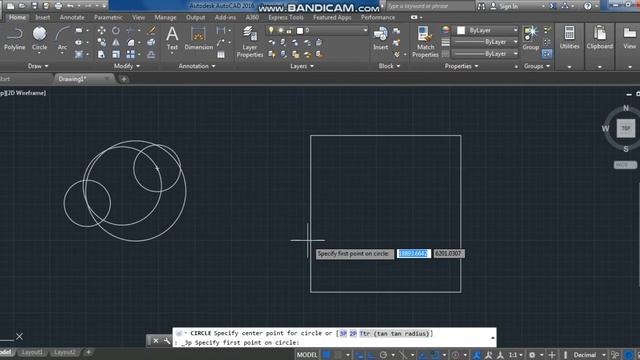Image resolution: width=640 pixels, height=360 pixels.
Task: Click the Help question mark icon
Action: click(x=587, y=6)
